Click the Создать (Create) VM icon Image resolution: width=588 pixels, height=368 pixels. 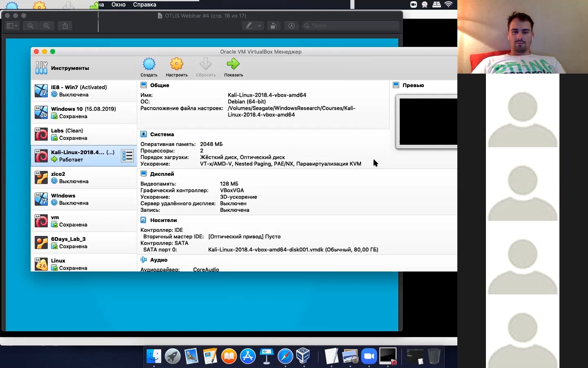click(x=149, y=67)
